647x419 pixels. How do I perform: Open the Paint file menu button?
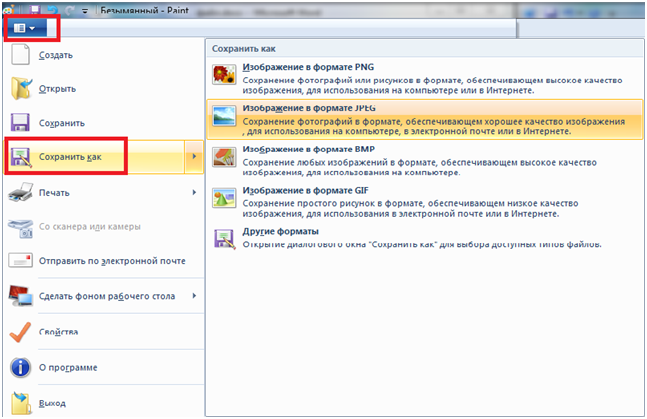click(25, 28)
